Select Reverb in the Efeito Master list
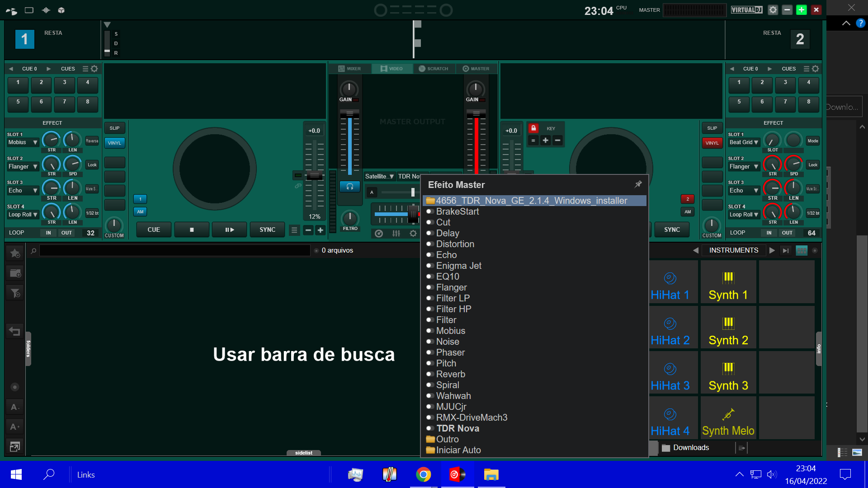868x488 pixels. (450, 374)
